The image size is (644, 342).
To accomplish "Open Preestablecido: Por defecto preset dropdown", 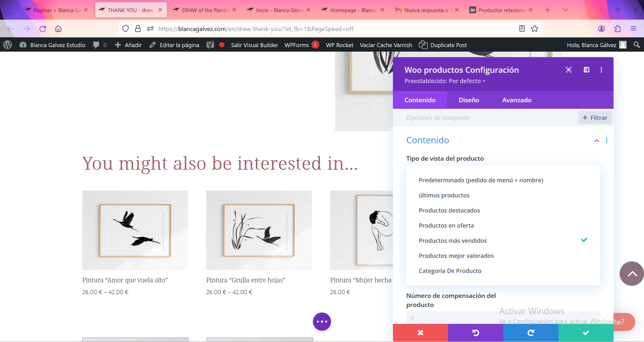I will coord(445,81).
